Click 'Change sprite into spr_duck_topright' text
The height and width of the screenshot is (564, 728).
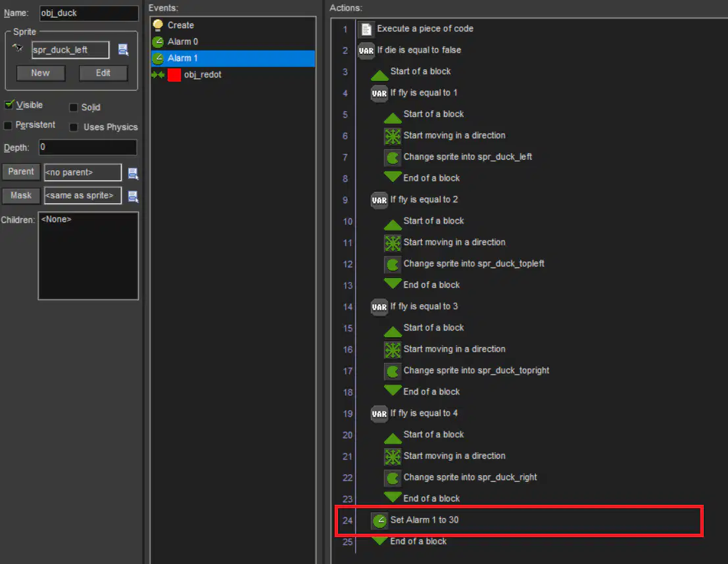click(x=476, y=371)
